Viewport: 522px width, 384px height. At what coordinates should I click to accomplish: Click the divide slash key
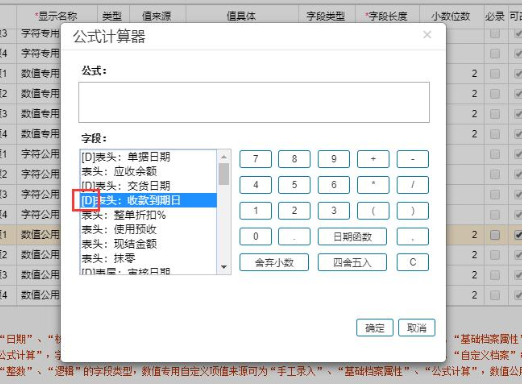[x=413, y=185]
